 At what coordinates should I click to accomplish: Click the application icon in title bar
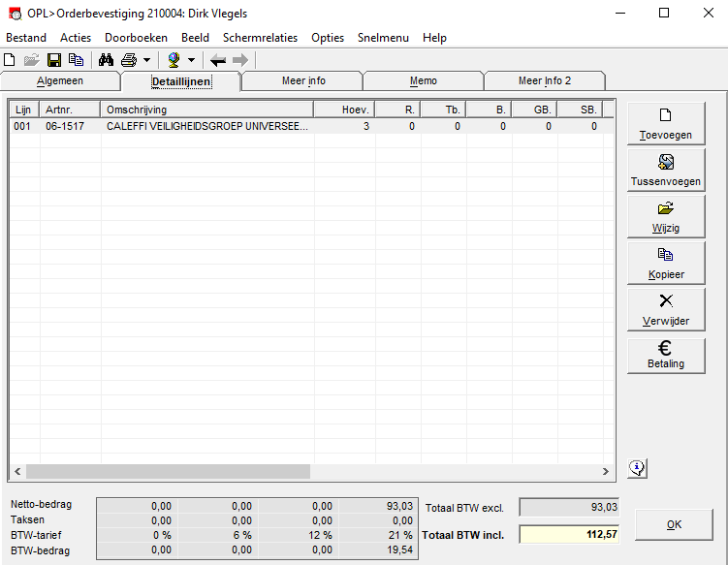coord(15,14)
